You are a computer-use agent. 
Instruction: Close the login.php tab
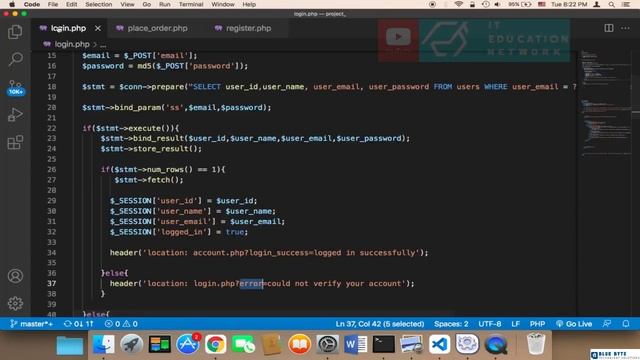[x=98, y=28]
